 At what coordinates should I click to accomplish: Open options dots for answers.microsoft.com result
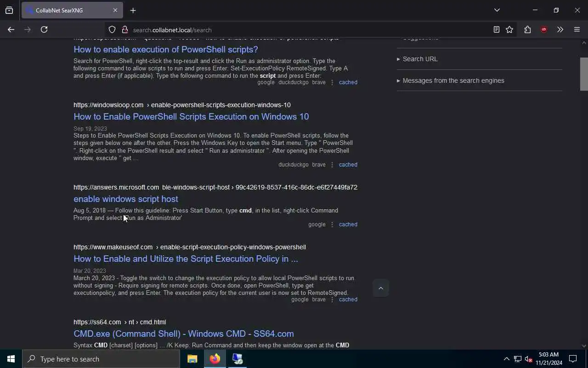click(x=332, y=224)
